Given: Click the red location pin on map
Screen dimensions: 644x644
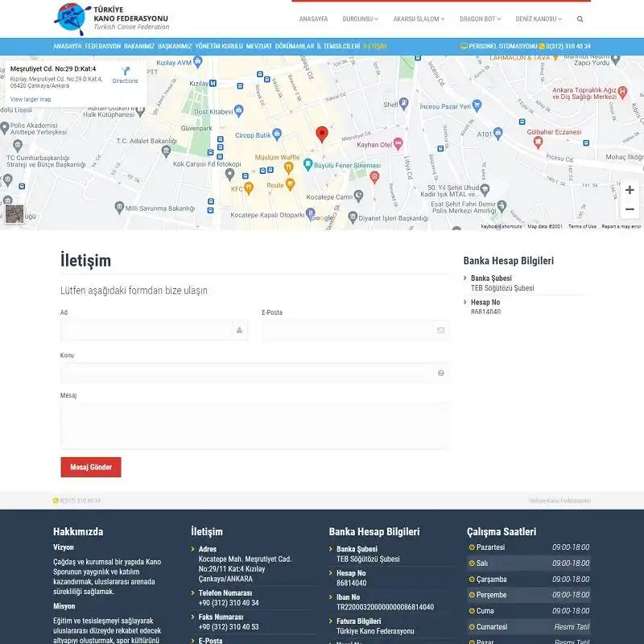Looking at the screenshot, I should [x=321, y=134].
